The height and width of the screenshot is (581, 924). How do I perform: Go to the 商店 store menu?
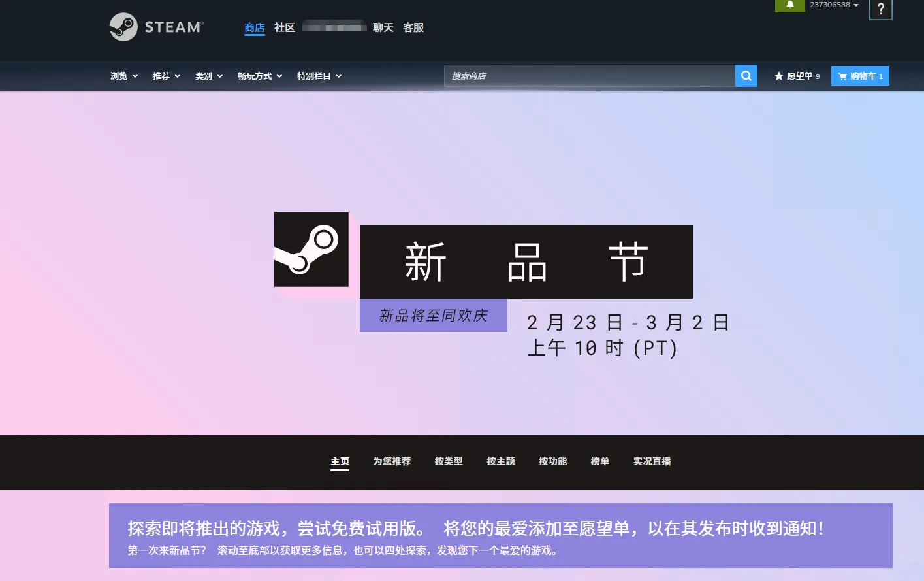tap(255, 27)
